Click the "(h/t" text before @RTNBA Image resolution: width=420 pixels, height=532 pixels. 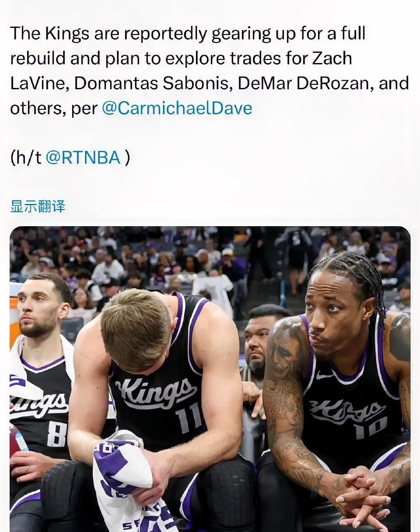26,158
